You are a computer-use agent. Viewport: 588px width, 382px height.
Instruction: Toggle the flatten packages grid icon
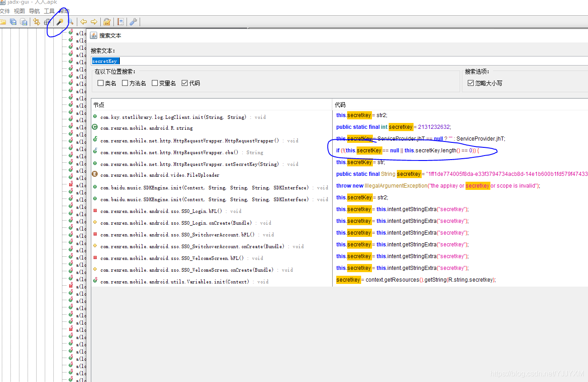(47, 22)
